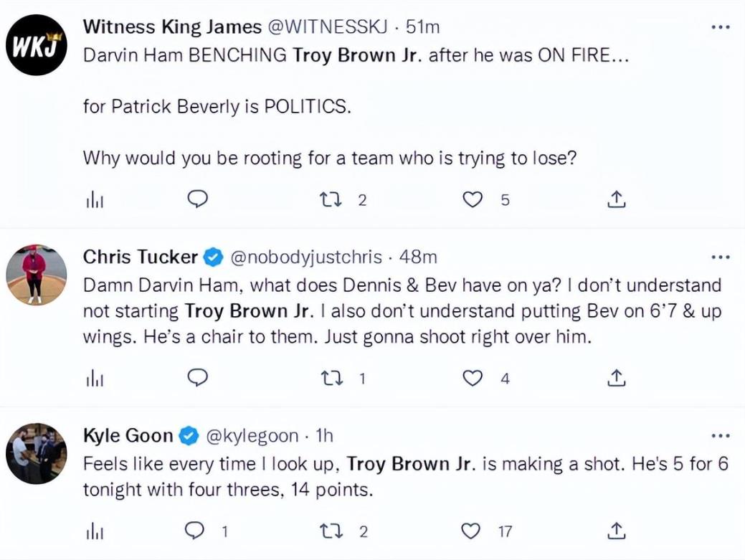The image size is (745, 560).
Task: Open more options on Witness King James' tweet
Action: [x=720, y=27]
